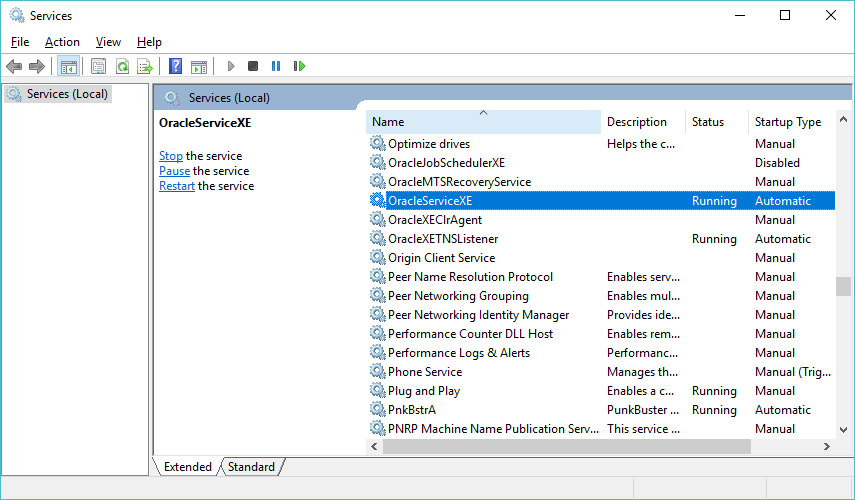Select Peer Networking Identity Manager name
Image resolution: width=855 pixels, height=500 pixels.
479,315
